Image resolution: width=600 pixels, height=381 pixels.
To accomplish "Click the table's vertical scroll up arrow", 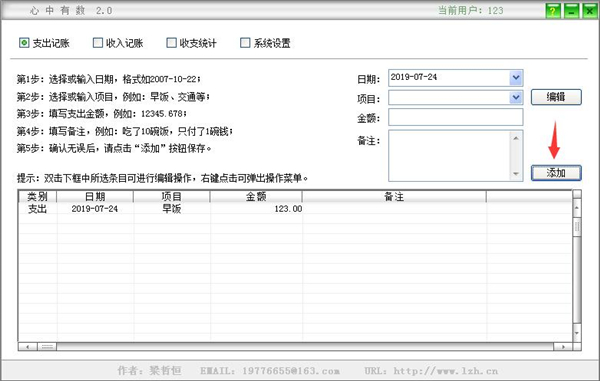I will tap(577, 208).
